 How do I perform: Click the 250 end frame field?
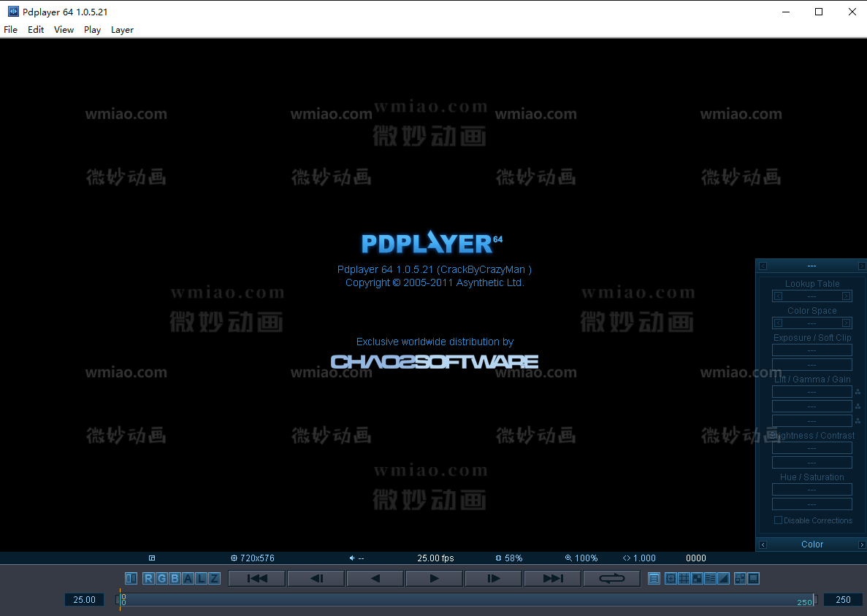tap(843, 599)
